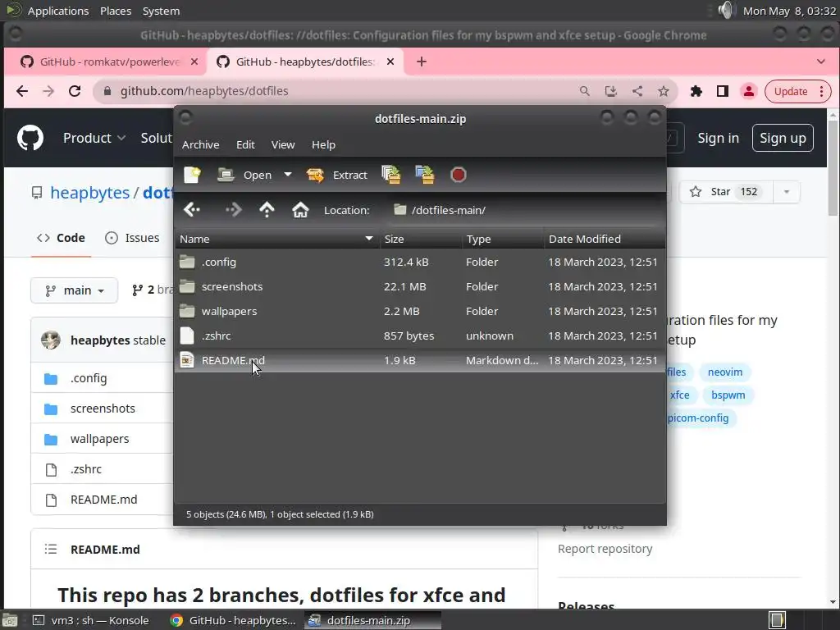Expand the Open recent archives arrow
The image size is (840, 630).
[x=288, y=175]
